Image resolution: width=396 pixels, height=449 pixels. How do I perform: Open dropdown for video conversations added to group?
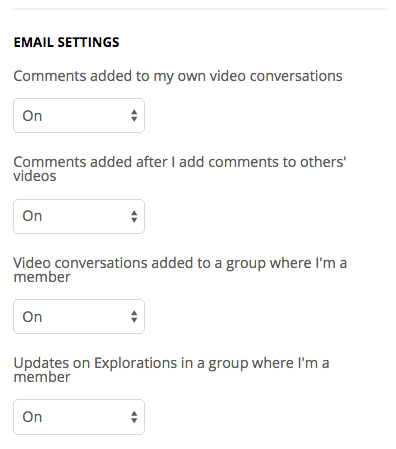click(x=79, y=316)
